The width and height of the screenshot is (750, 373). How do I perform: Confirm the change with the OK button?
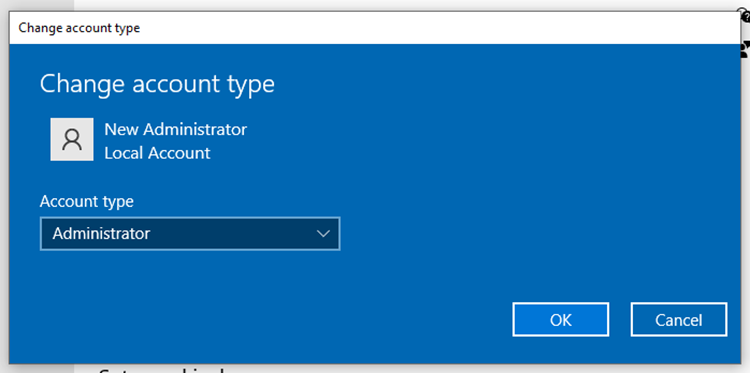(x=561, y=319)
